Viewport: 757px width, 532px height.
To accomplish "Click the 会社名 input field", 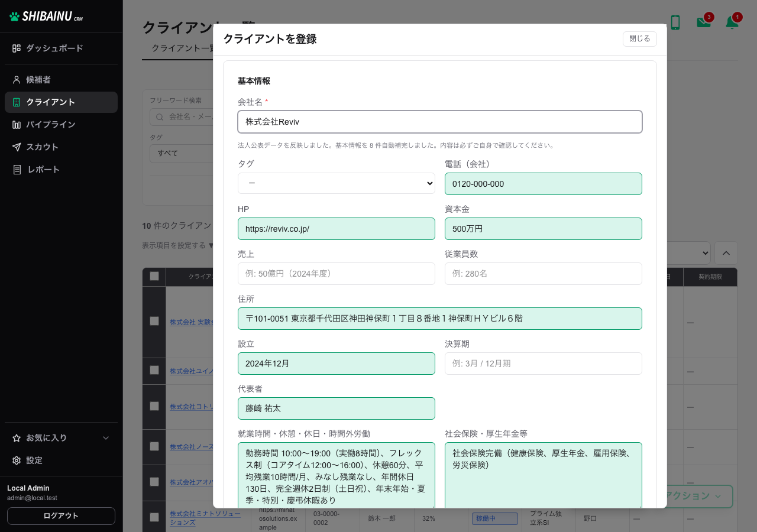I will pyautogui.click(x=440, y=122).
